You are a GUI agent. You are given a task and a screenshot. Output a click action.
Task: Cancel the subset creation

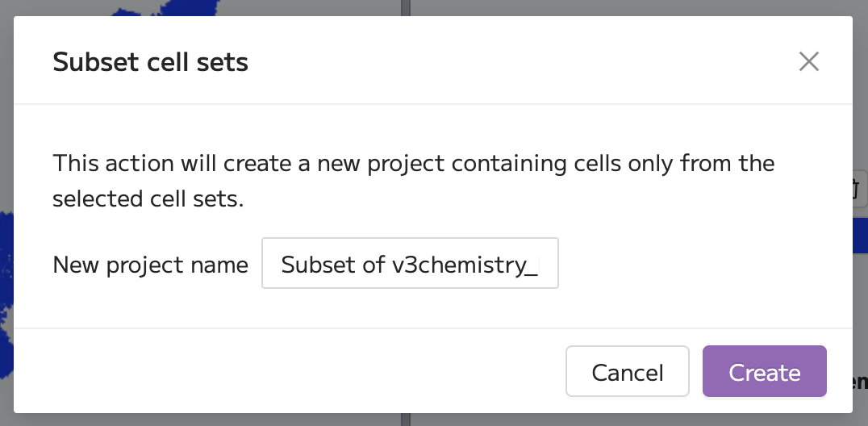tap(627, 371)
